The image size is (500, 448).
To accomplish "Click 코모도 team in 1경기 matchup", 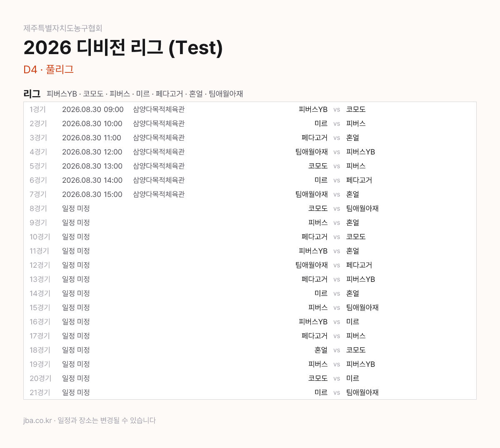I will click(356, 110).
